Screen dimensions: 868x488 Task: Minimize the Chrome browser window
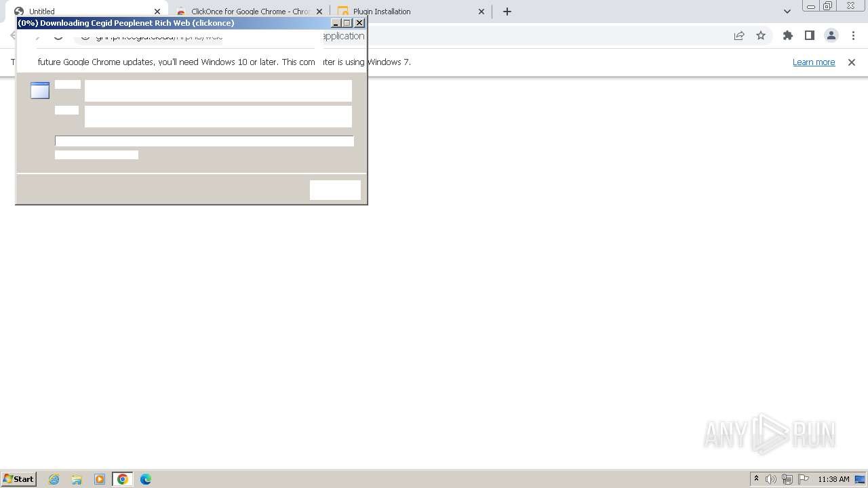pos(810,6)
